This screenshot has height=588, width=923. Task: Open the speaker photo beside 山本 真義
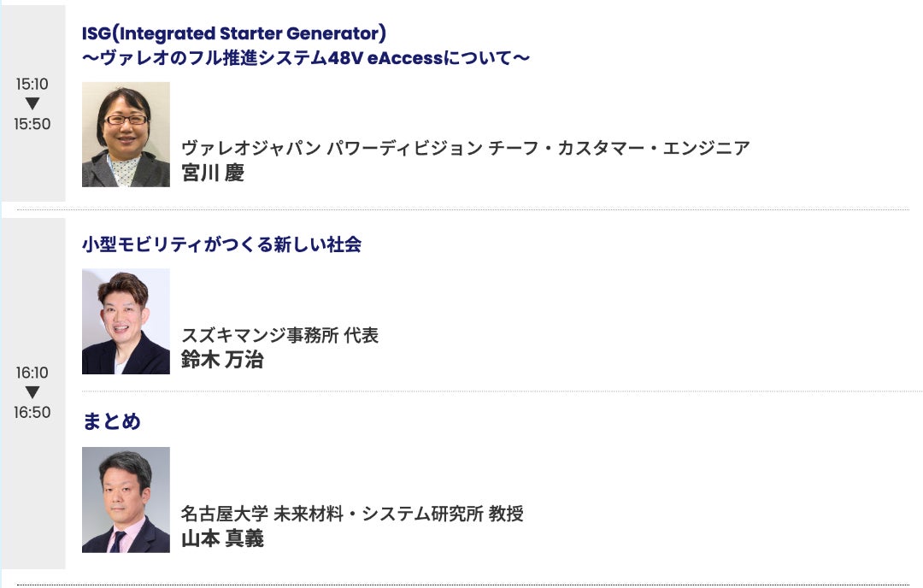126,500
